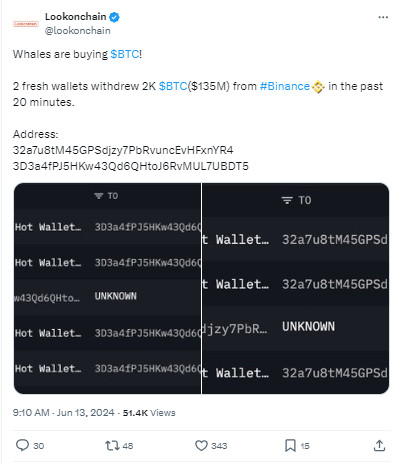
Task: Open the #Binance hashtag link
Action: (285, 86)
